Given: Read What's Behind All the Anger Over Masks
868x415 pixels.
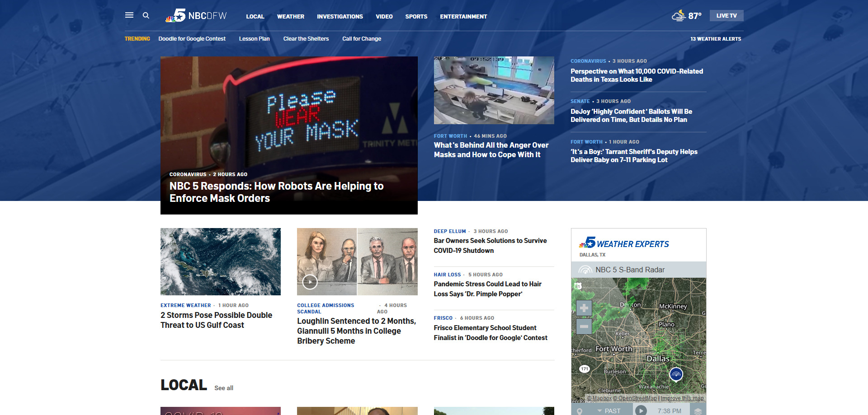Looking at the screenshot, I should click(491, 150).
